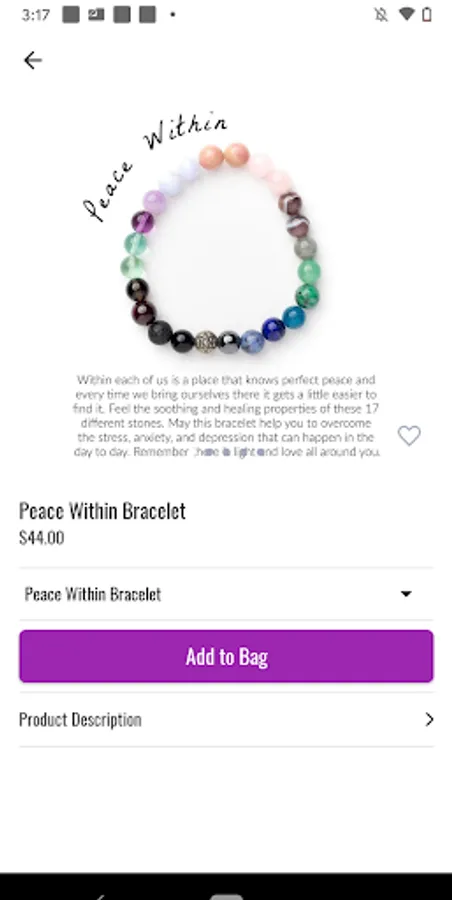Expand the Product Description section
This screenshot has width=452, height=900.
coord(226,719)
